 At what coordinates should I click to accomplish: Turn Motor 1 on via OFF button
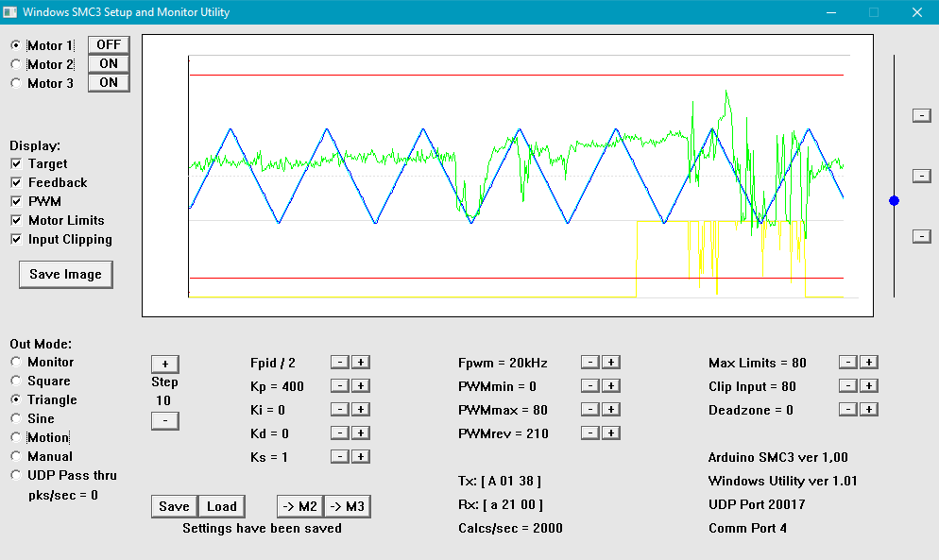coord(109,44)
